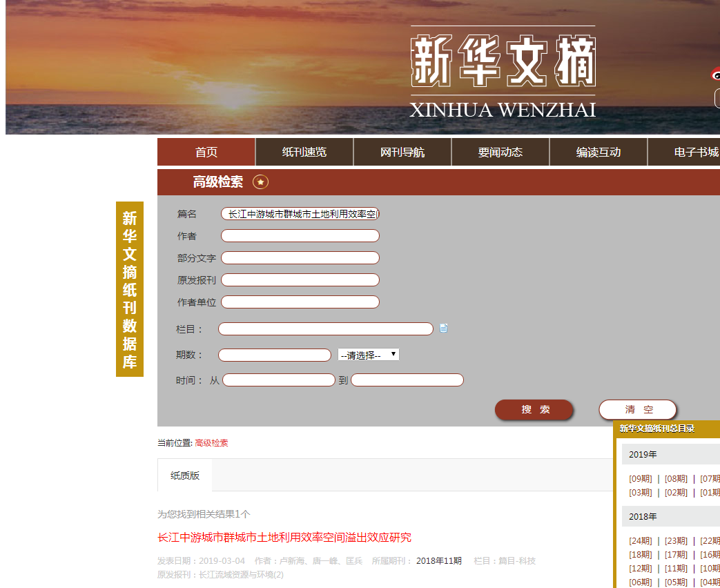Viewport: 720px width, 588px height.
Task: Open 2019年 [02期] in the directory
Action: [676, 493]
